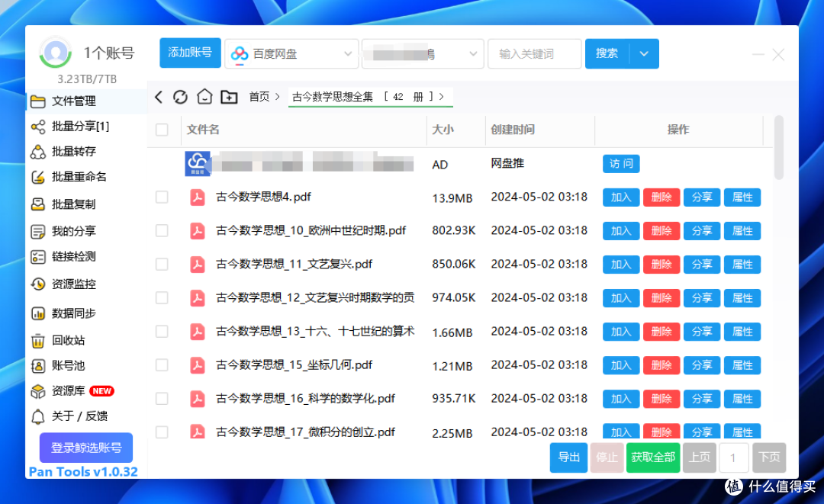824x504 pixels.
Task: Click the page number input box
Action: click(x=734, y=457)
